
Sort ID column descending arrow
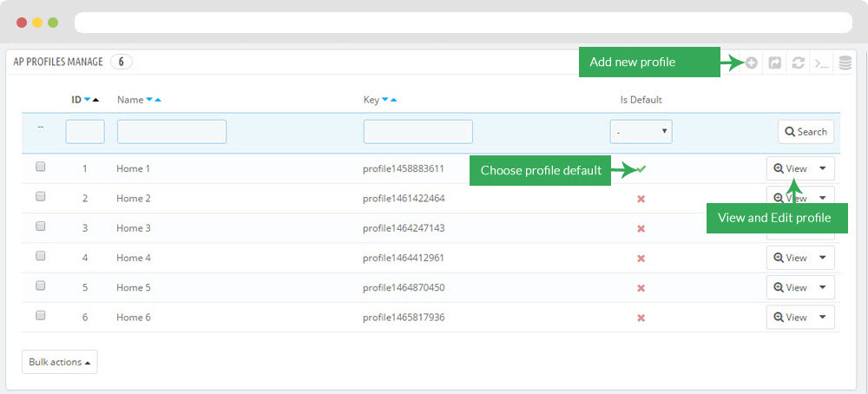(88, 100)
